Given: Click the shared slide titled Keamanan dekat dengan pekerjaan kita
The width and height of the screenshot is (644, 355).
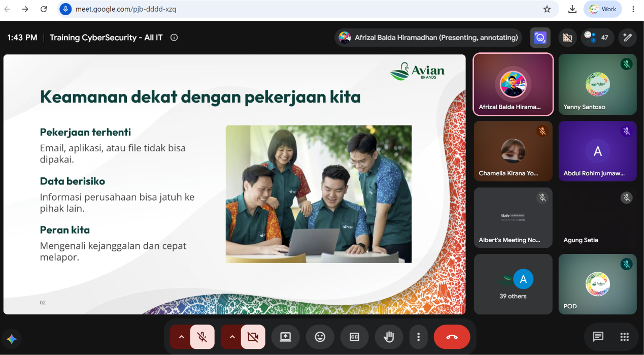Looking at the screenshot, I should coord(234,184).
